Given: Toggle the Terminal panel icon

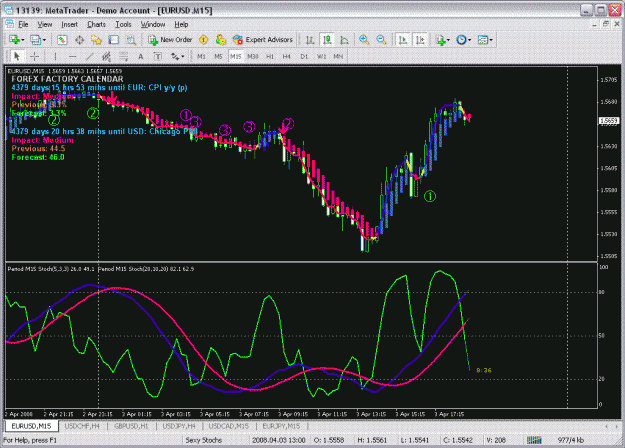Looking at the screenshot, I should click(114, 40).
